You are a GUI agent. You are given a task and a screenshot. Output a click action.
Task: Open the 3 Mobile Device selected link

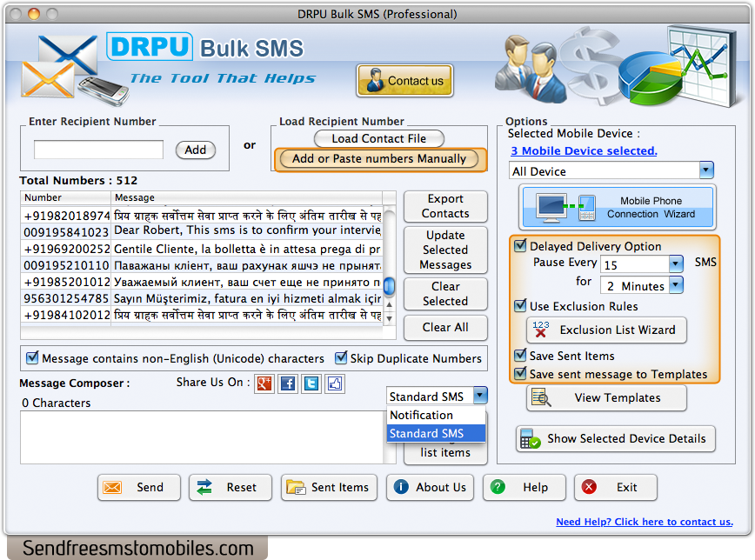584,150
